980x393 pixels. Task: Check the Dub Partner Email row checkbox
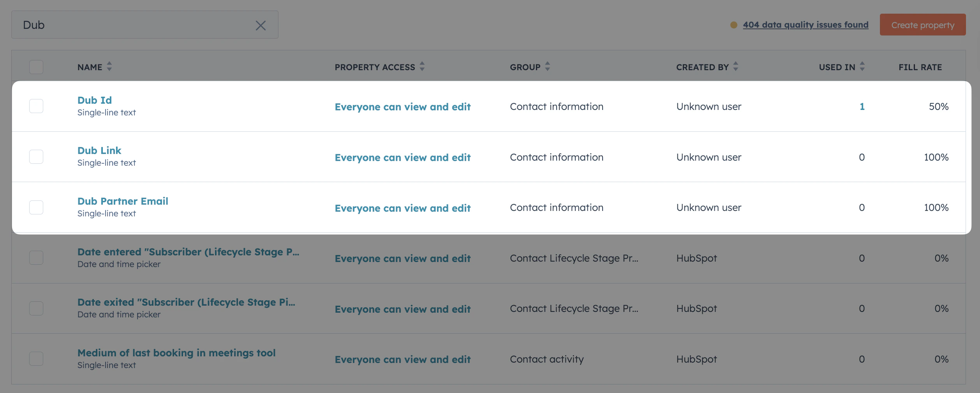point(36,207)
